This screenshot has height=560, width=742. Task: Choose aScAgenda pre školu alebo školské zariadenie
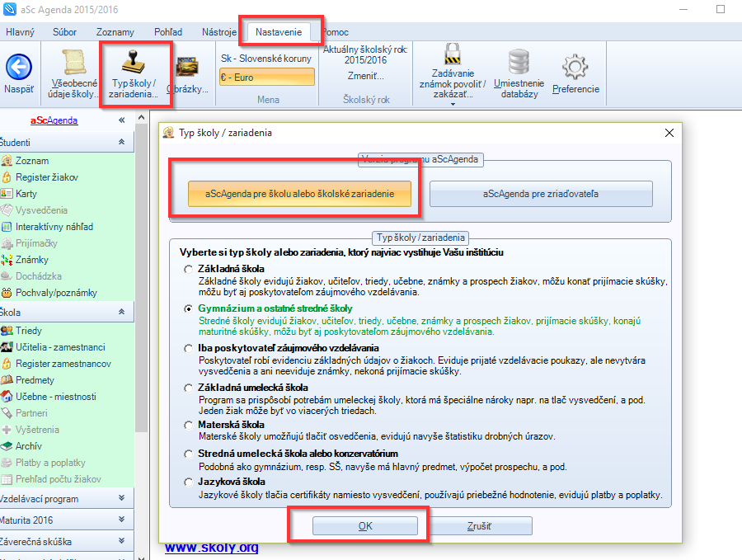299,194
